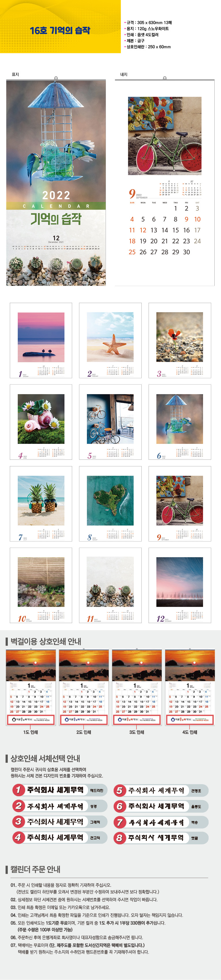221x980 pixels.
Task: Click the 내지 September watermelon bicycle page
Action: click(x=165, y=183)
